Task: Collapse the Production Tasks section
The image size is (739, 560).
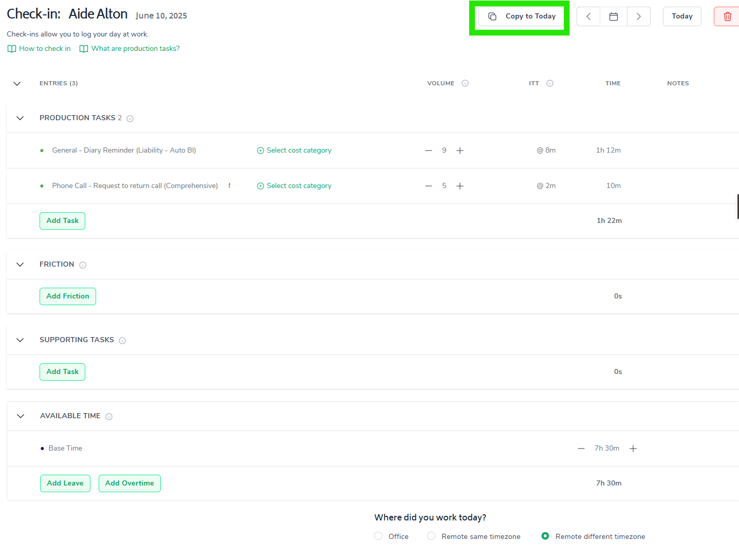Action: point(20,118)
